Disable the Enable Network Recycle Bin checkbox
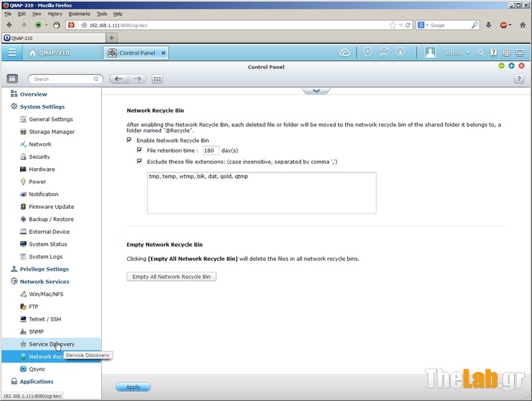 [130, 141]
